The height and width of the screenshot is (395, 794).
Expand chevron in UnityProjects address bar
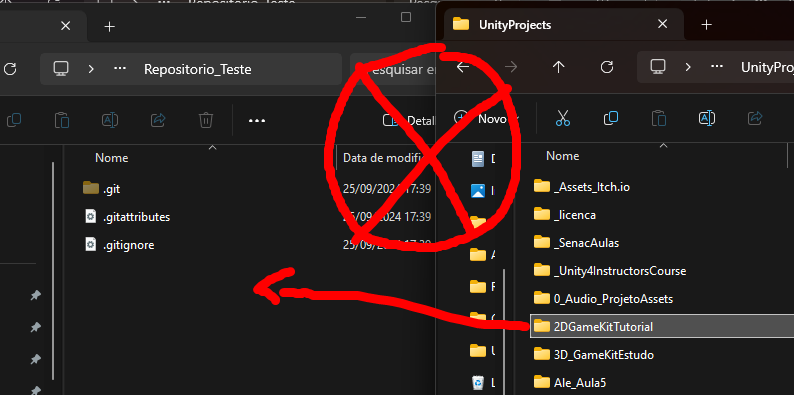coord(688,67)
